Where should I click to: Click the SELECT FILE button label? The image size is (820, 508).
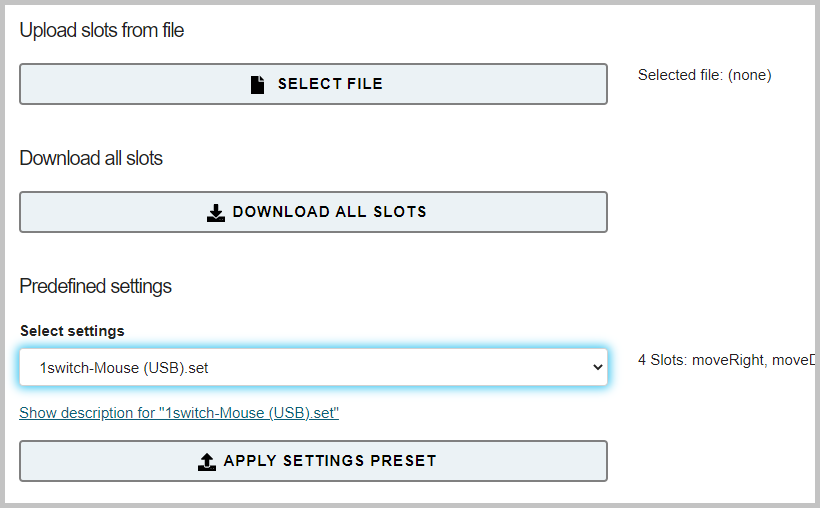[330, 84]
